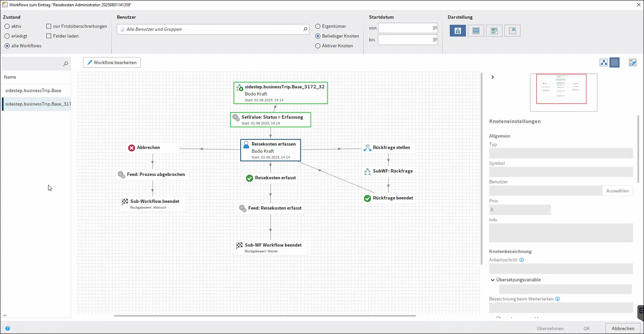Choose the Beliebiger Knoten radio button
The height and width of the screenshot is (334, 644).
coord(318,36)
